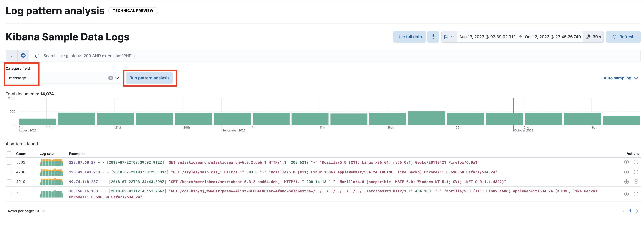Select all patterns with header checkbox
This screenshot has width=644, height=245.
click(x=9, y=154)
